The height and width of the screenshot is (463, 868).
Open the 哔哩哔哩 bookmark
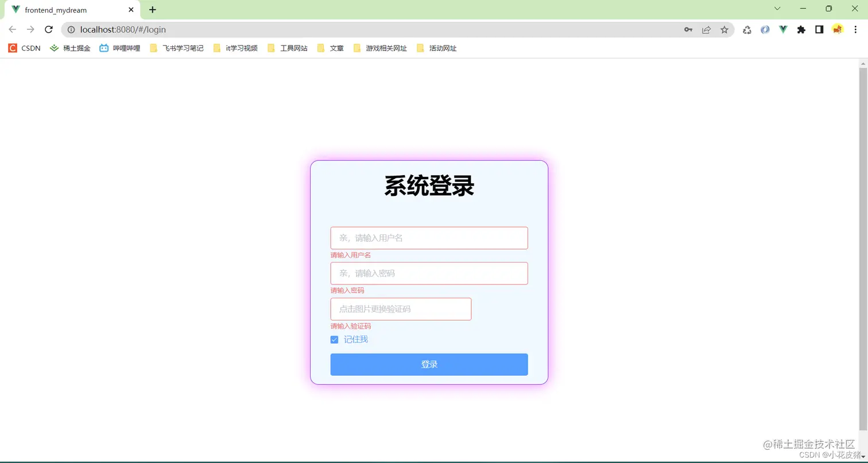(120, 48)
